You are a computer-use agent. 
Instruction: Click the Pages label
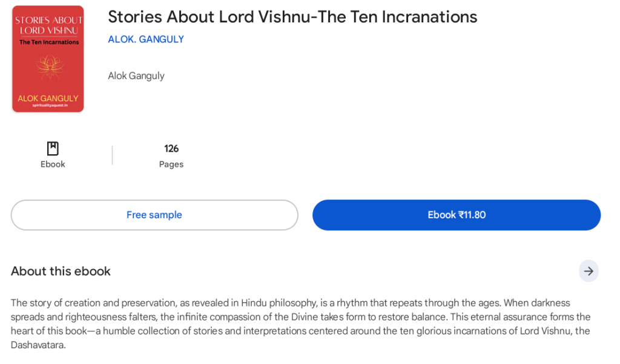coord(171,164)
